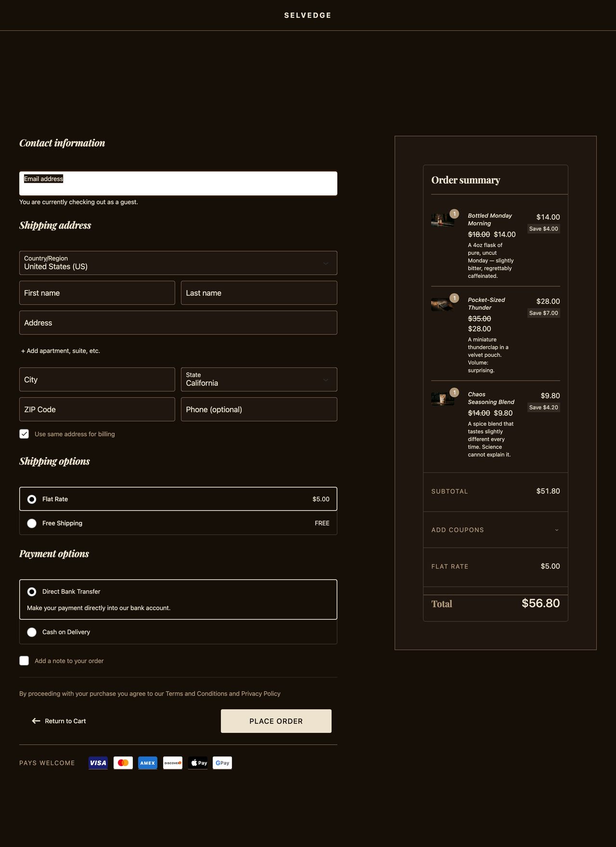Viewport: 616px width, 847px height.
Task: Click the Apple Pay icon
Action: (198, 763)
